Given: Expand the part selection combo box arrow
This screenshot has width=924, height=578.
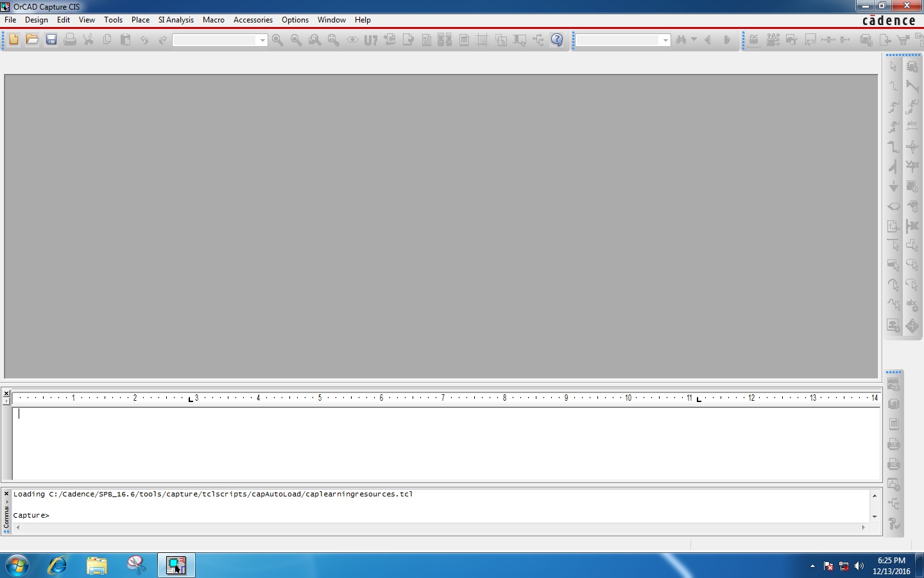Looking at the screenshot, I should click(x=262, y=40).
